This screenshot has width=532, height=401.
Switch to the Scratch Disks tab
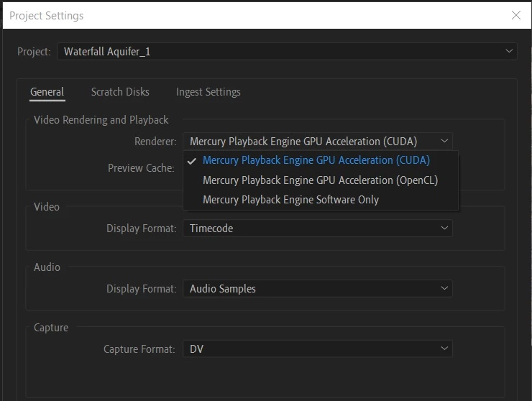coord(120,92)
